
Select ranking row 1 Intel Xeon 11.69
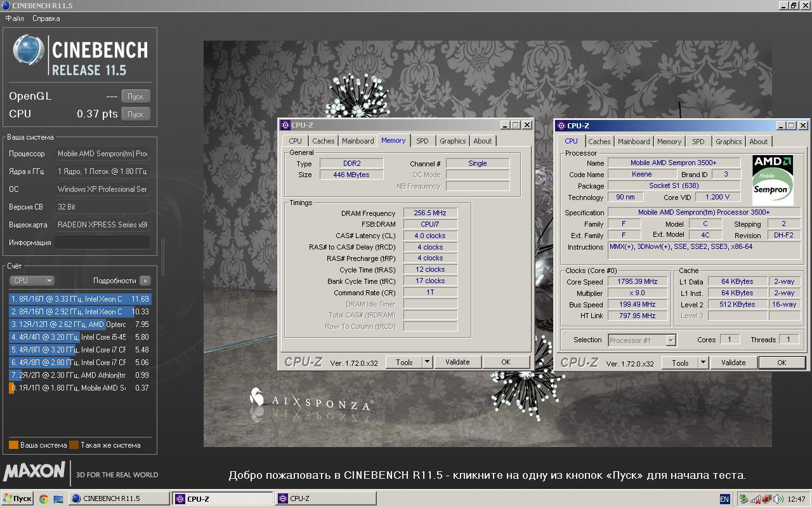[80, 298]
